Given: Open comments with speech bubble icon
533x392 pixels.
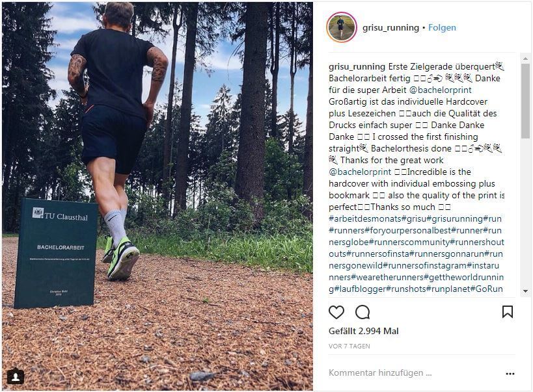Looking at the screenshot, I should click(362, 312).
